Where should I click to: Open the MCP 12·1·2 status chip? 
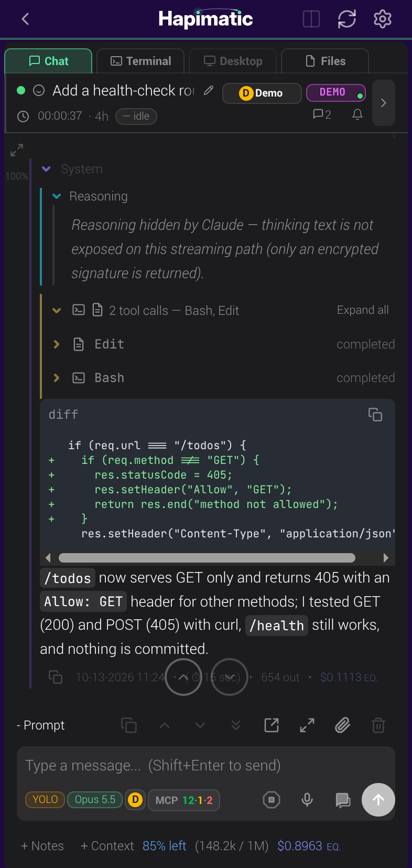coord(184,800)
